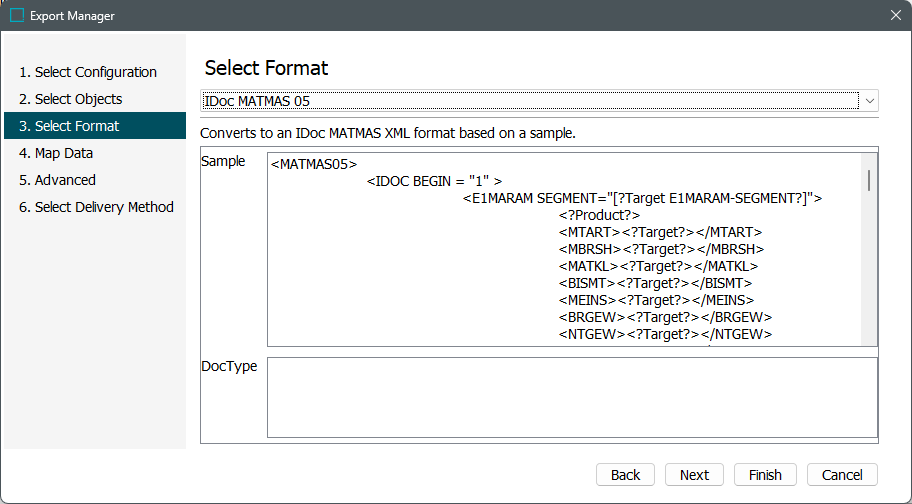The height and width of the screenshot is (504, 912).
Task: Click inside the DocType text field
Action: 572,397
